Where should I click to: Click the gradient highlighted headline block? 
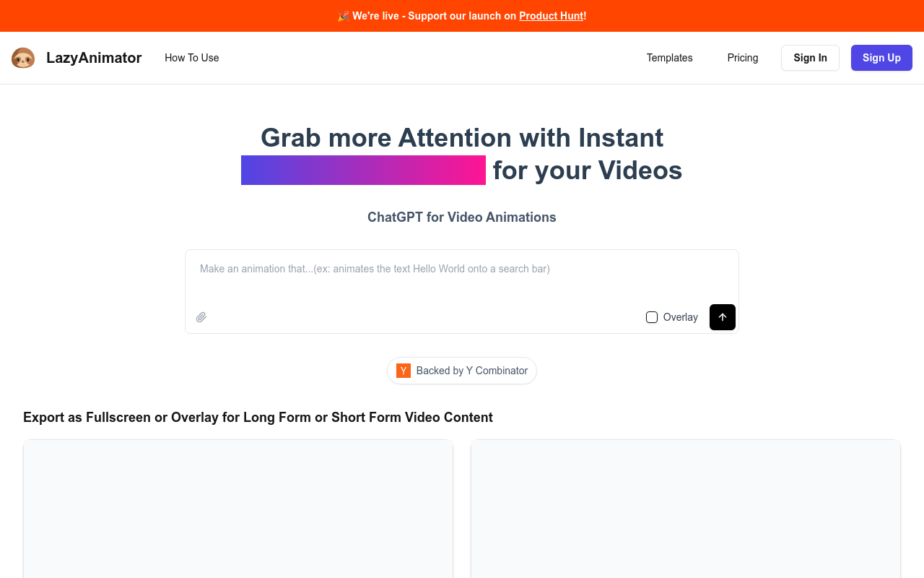tap(363, 171)
